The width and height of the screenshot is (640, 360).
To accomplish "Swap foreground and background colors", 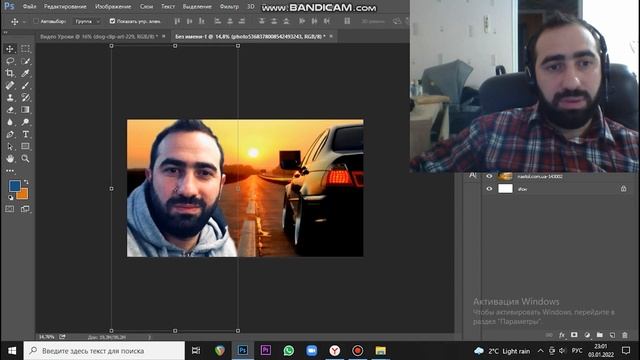I will [x=26, y=182].
